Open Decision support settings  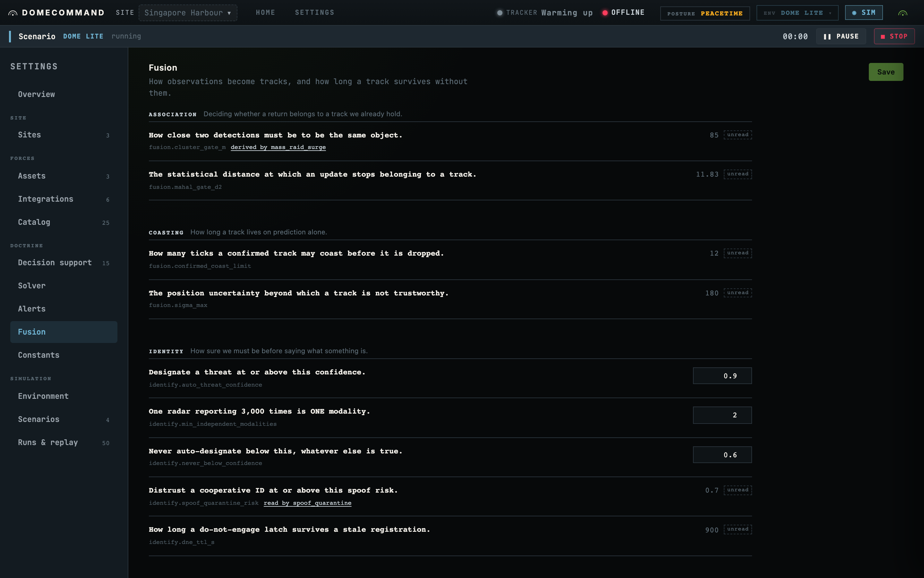point(64,263)
